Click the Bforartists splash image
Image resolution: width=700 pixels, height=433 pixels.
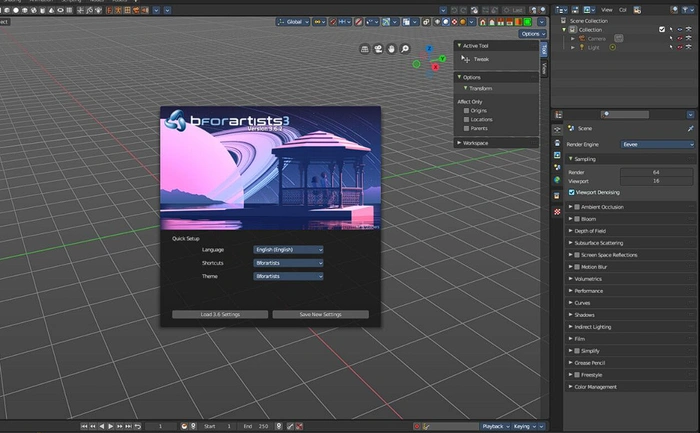pyautogui.click(x=271, y=168)
